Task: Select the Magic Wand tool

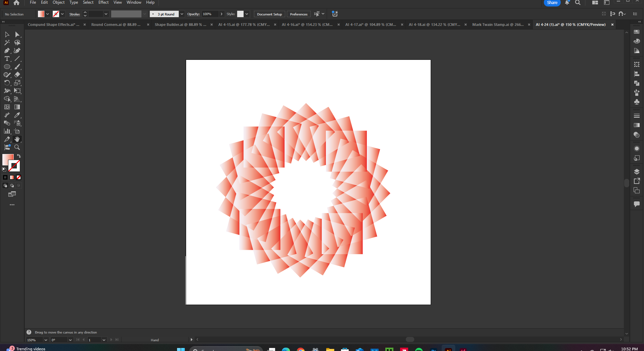Action: point(7,43)
